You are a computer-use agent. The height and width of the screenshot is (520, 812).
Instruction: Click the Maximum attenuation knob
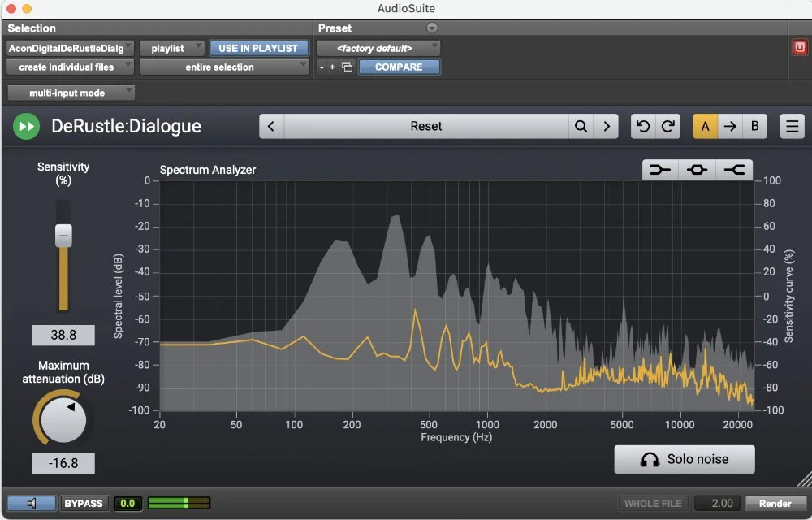pyautogui.click(x=63, y=420)
